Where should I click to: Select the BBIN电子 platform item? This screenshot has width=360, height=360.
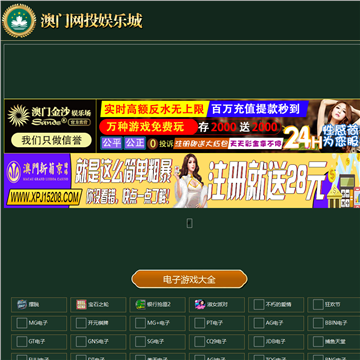coord(334,323)
